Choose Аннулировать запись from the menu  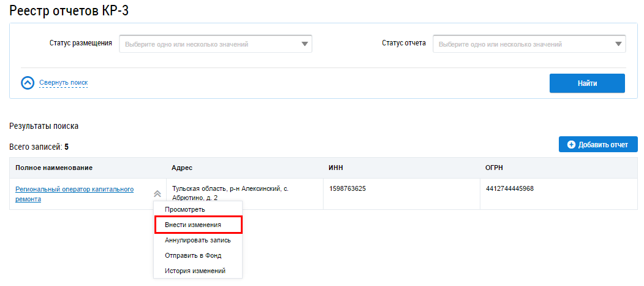point(198,240)
